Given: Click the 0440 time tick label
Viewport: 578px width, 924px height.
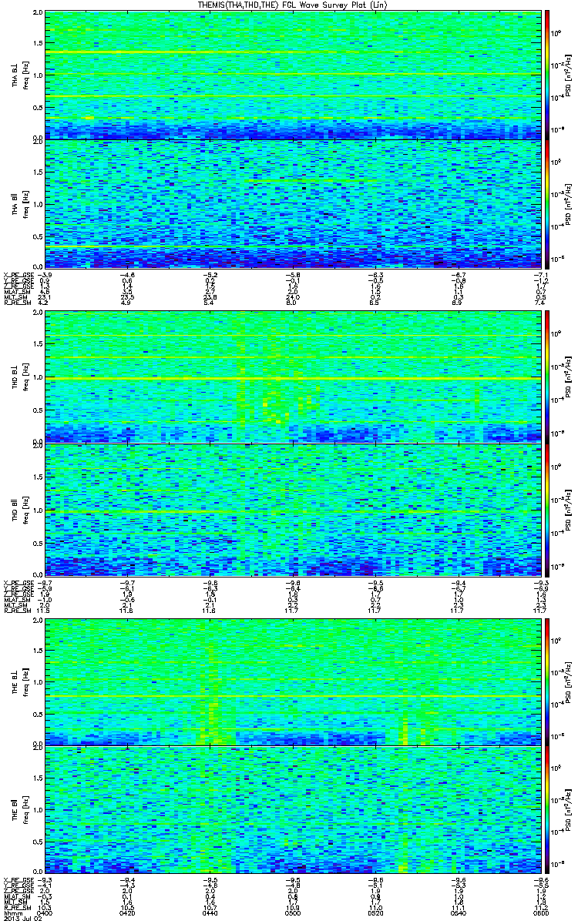Looking at the screenshot, I should click(210, 913).
